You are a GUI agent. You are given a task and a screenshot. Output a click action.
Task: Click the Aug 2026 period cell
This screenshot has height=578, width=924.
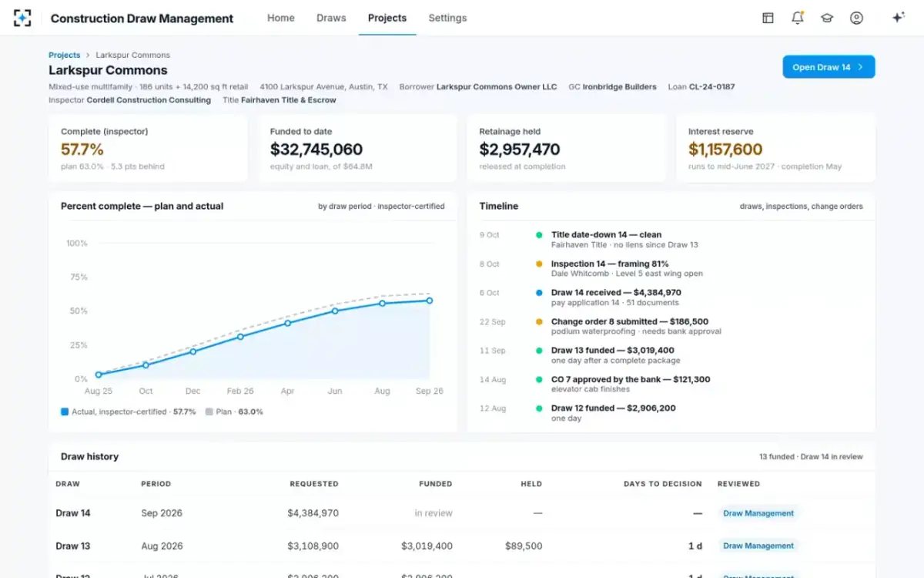tap(162, 546)
